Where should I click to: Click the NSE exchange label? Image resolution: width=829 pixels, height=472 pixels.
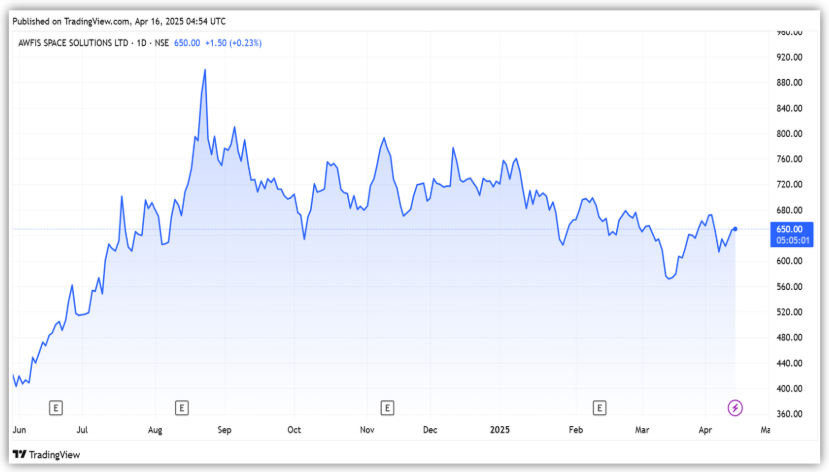click(x=162, y=43)
